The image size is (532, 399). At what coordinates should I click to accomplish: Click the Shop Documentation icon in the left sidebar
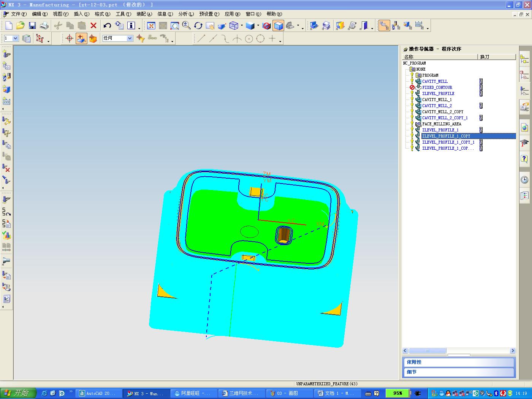6,299
